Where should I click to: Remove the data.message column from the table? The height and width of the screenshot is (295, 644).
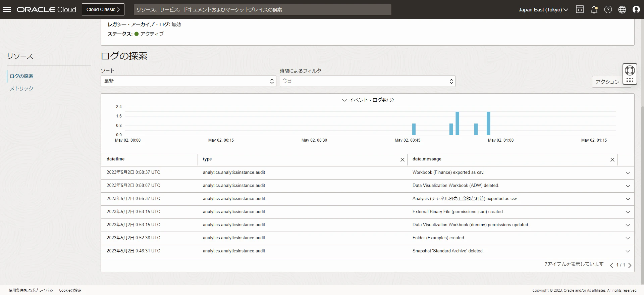(x=612, y=160)
